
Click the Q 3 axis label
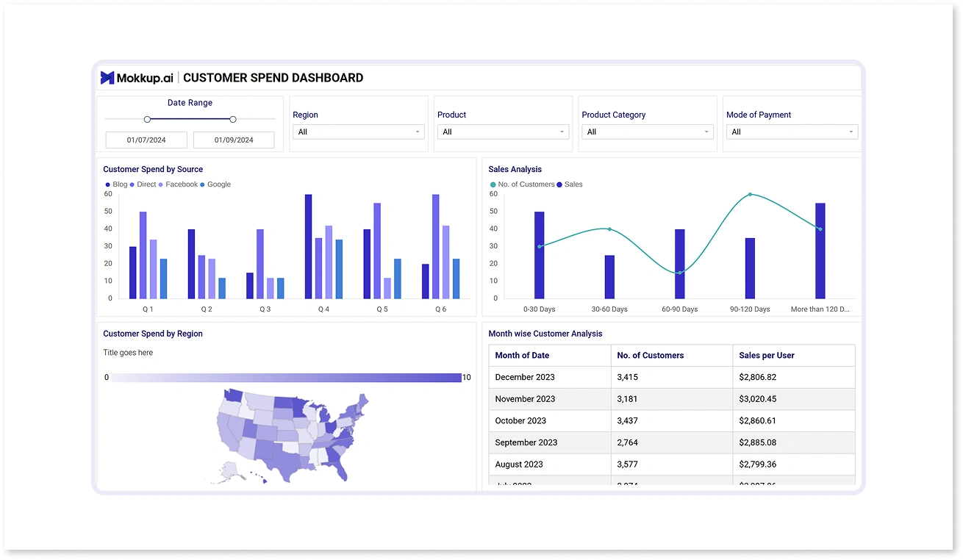coord(265,309)
